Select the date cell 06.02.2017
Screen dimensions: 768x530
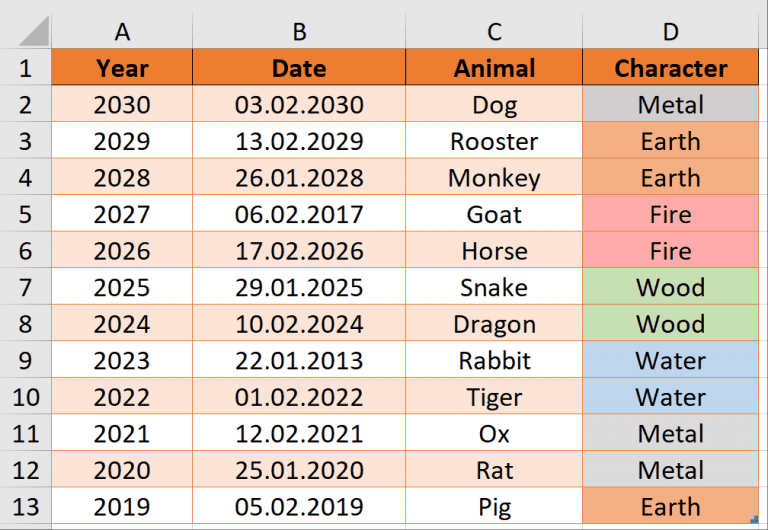click(299, 214)
